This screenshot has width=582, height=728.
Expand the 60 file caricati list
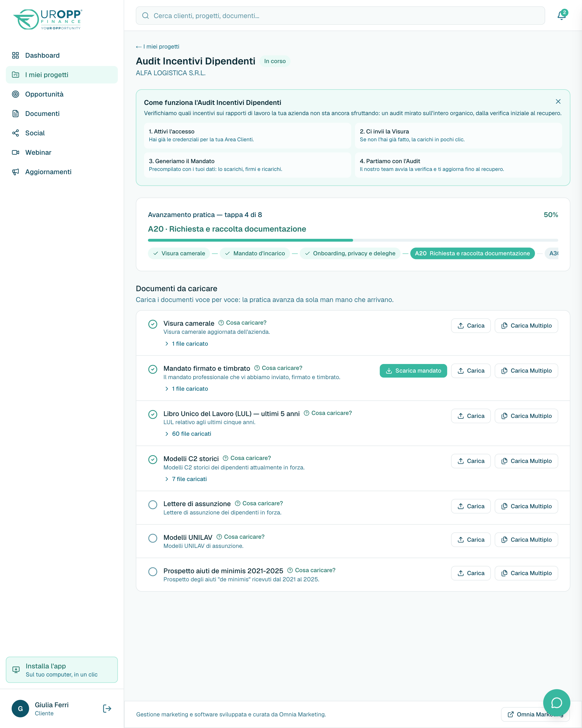(188, 434)
